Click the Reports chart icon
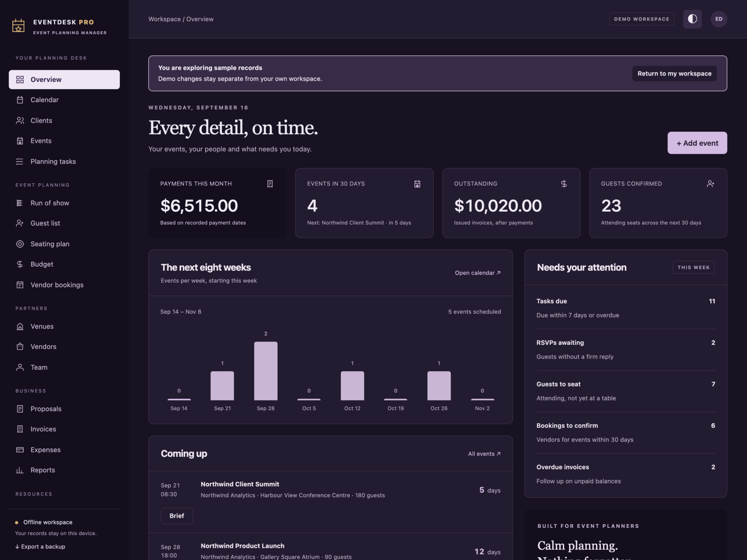This screenshot has height=560, width=747. pos(20,470)
